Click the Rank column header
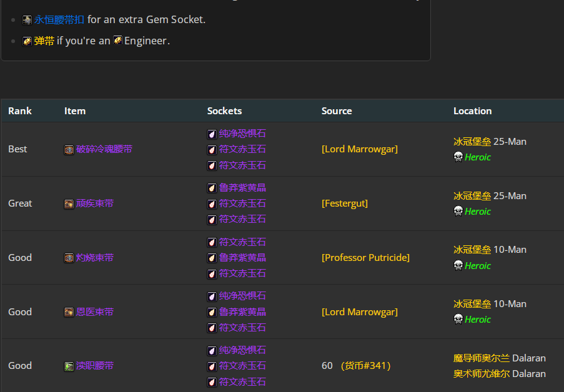Image resolution: width=564 pixels, height=392 pixels. point(20,111)
